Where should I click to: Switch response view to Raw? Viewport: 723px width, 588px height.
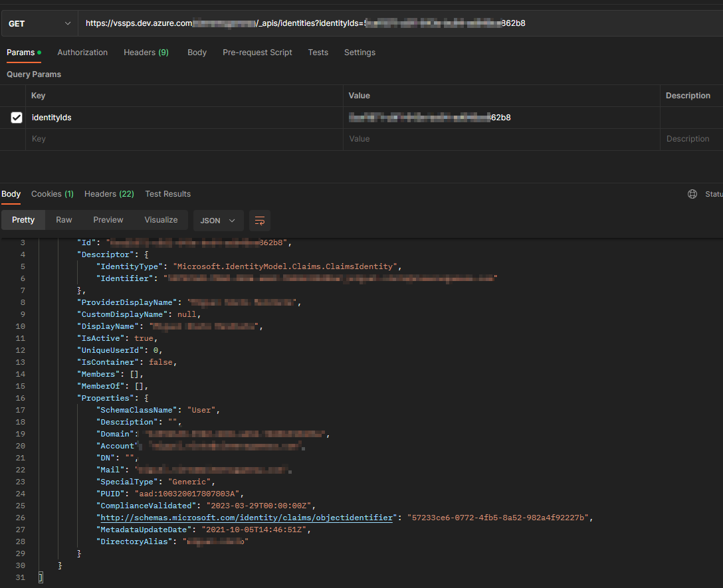pos(63,219)
